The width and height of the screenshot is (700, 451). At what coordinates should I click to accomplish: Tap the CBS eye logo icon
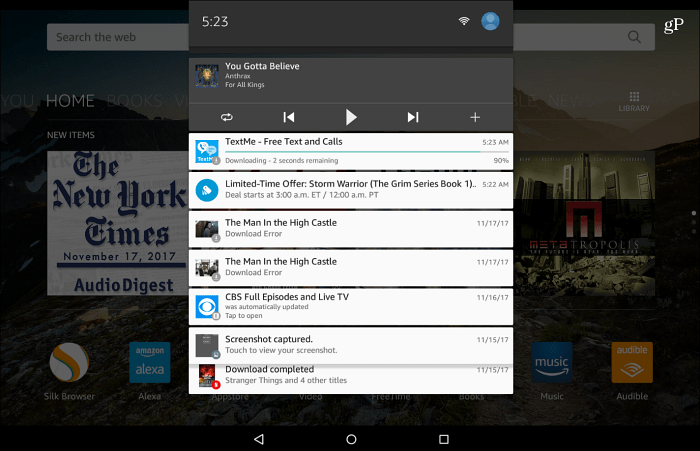pyautogui.click(x=207, y=307)
